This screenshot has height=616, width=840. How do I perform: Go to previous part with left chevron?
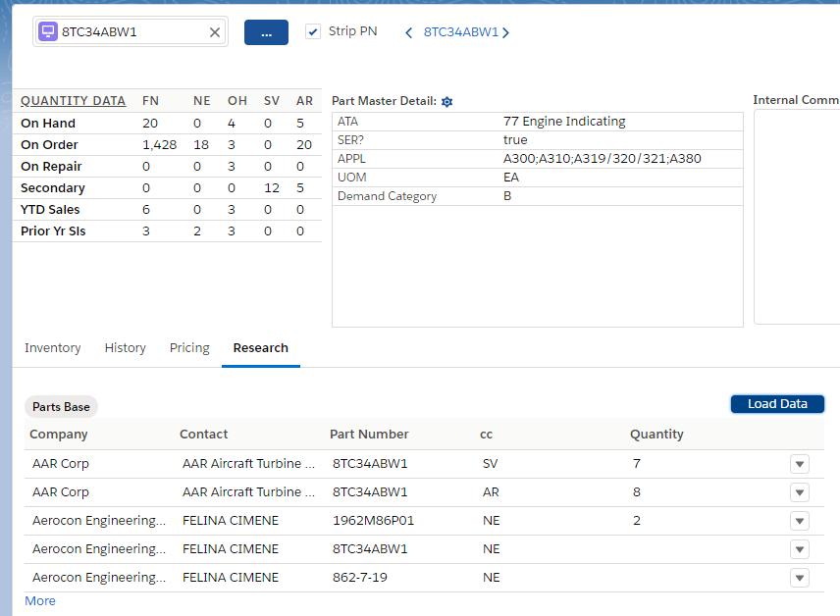pyautogui.click(x=409, y=32)
